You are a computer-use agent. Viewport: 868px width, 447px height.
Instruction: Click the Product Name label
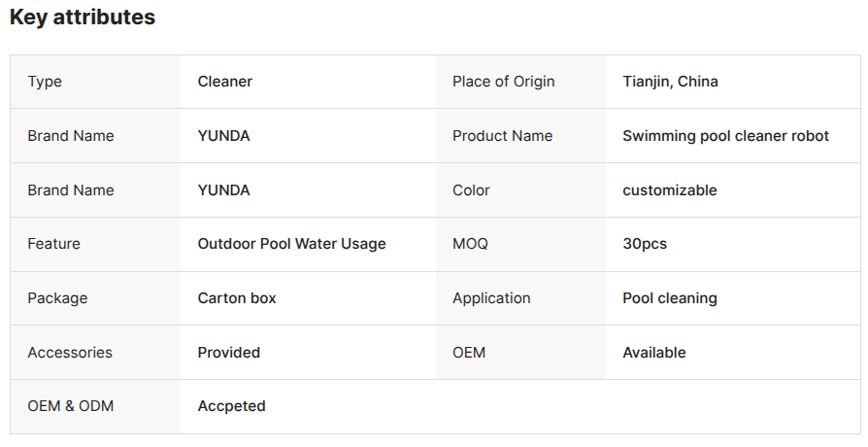(x=502, y=136)
